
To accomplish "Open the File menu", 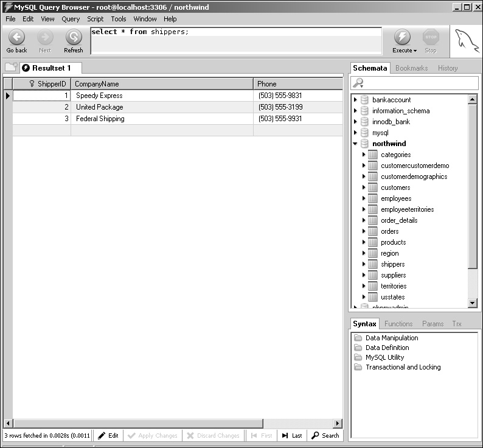I will point(10,19).
